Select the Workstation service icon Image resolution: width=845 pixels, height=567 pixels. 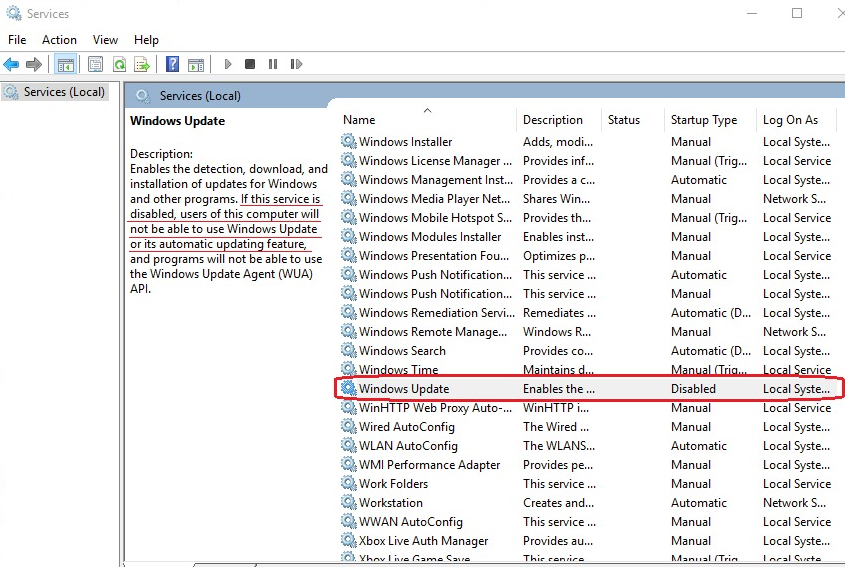pos(349,503)
